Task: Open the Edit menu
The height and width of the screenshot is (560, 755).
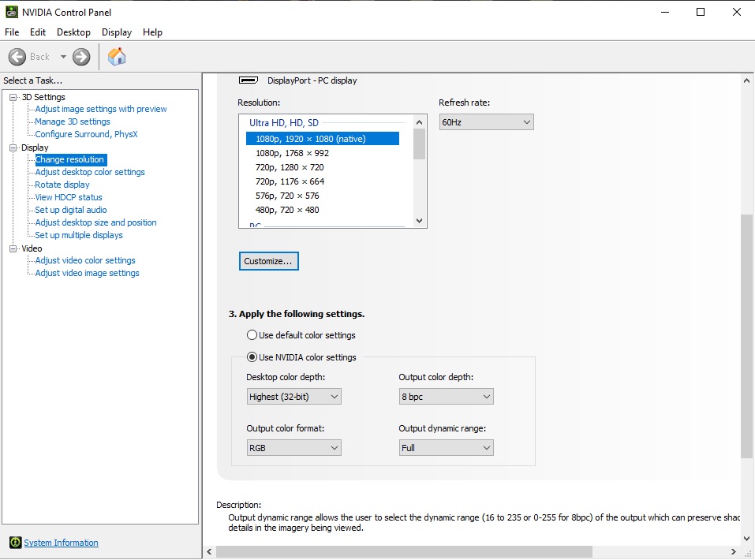Action: pos(38,32)
